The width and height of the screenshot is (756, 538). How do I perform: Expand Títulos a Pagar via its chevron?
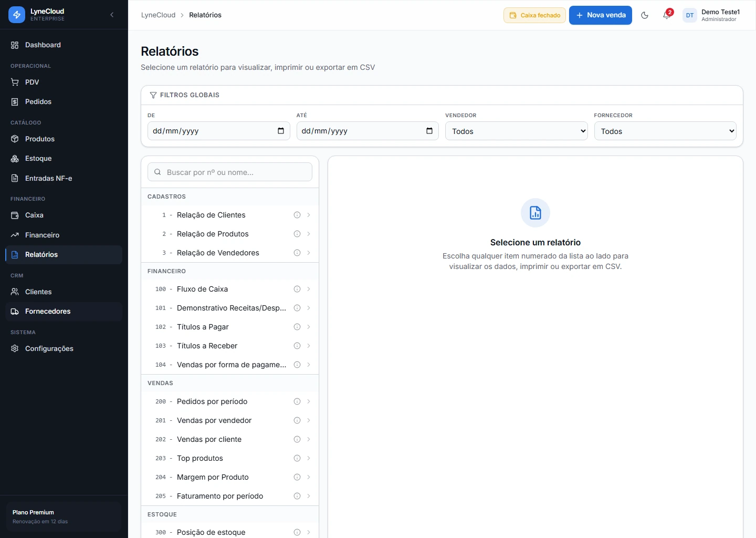click(x=309, y=327)
